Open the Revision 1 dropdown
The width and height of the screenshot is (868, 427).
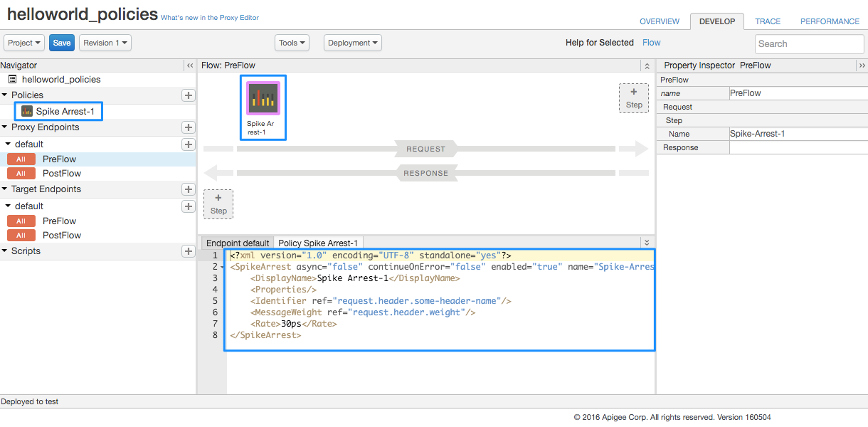(x=105, y=43)
